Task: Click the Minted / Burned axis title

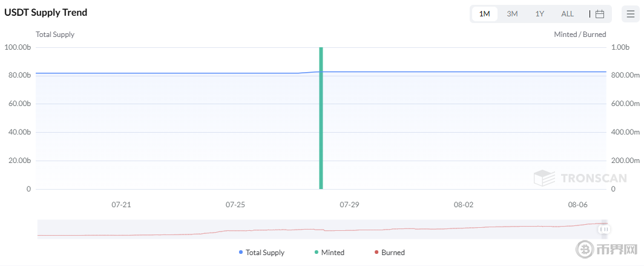Action: pos(580,35)
